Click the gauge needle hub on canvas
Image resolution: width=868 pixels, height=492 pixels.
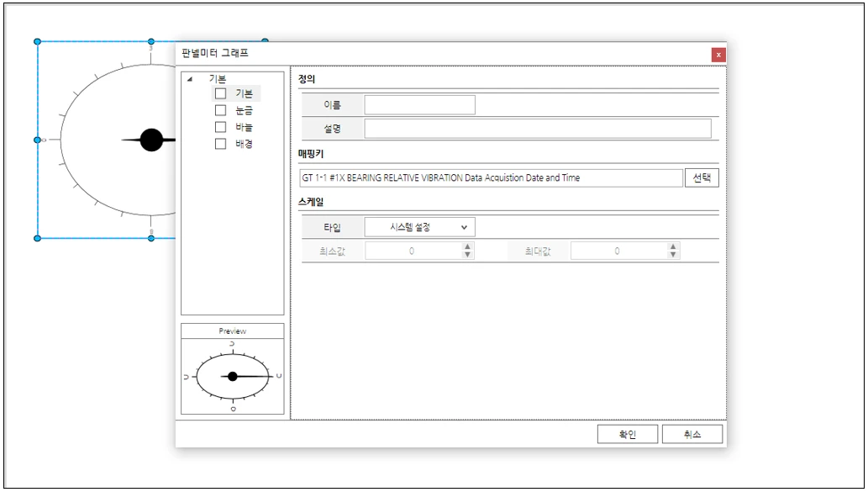[x=151, y=140]
